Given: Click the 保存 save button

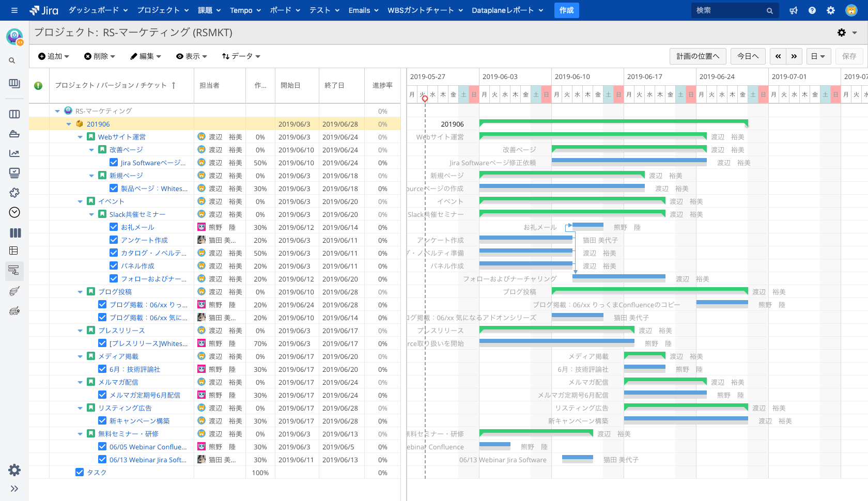Looking at the screenshot, I should pyautogui.click(x=849, y=56).
